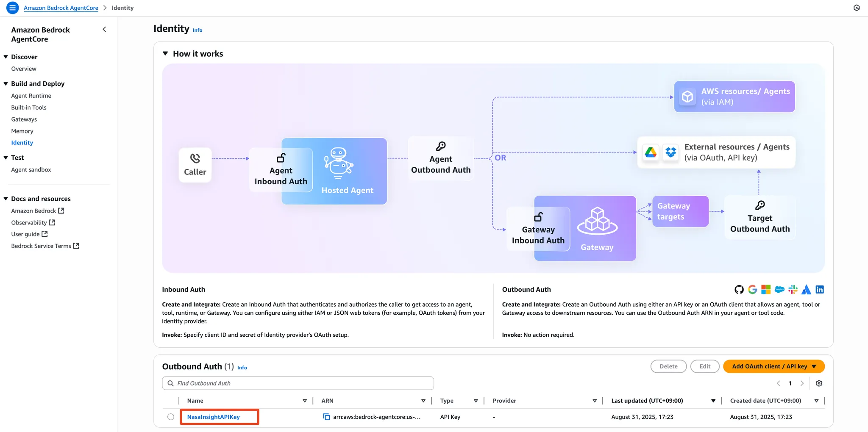The height and width of the screenshot is (432, 868).
Task: Go to previous page of Outbound Auth
Action: pyautogui.click(x=778, y=383)
